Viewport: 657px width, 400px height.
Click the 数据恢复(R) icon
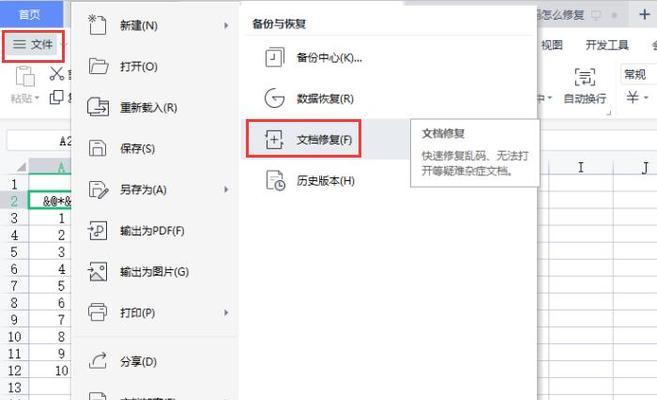(274, 98)
